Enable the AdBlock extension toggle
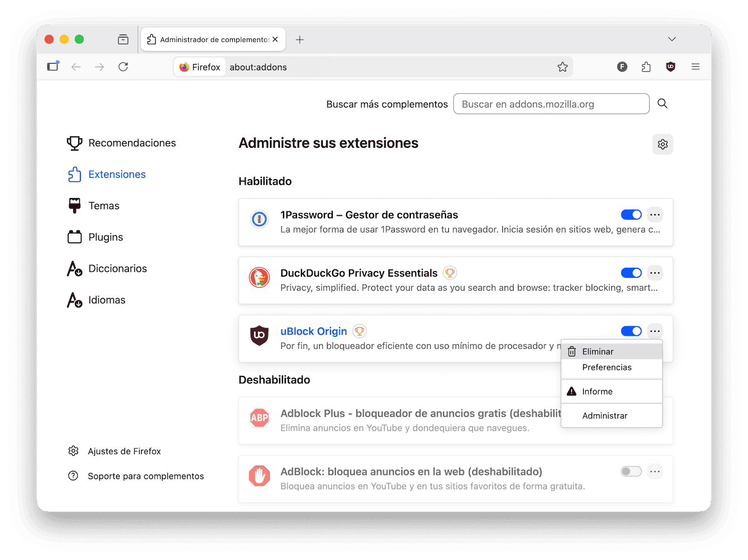Image resolution: width=748 pixels, height=560 pixels. (631, 471)
